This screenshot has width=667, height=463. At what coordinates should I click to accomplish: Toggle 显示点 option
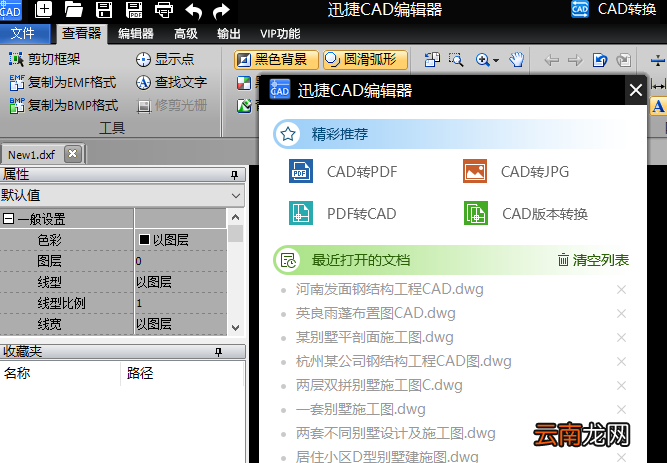click(165, 59)
